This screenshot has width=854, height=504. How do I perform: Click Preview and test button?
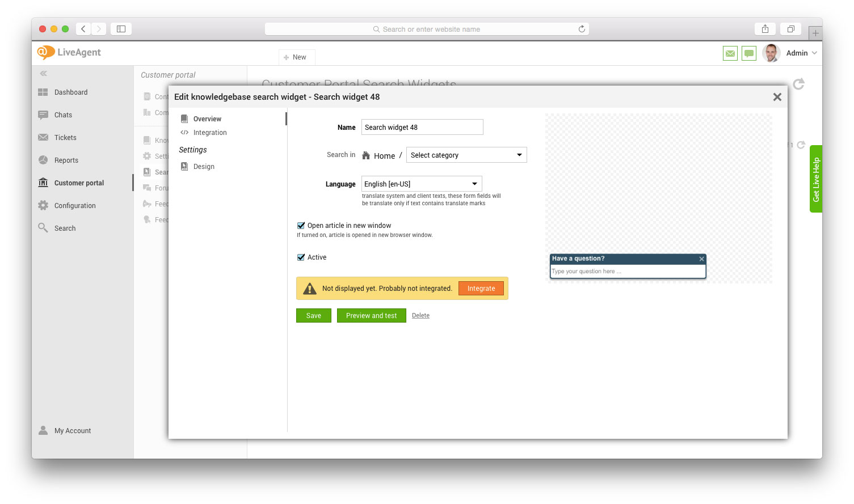(372, 316)
